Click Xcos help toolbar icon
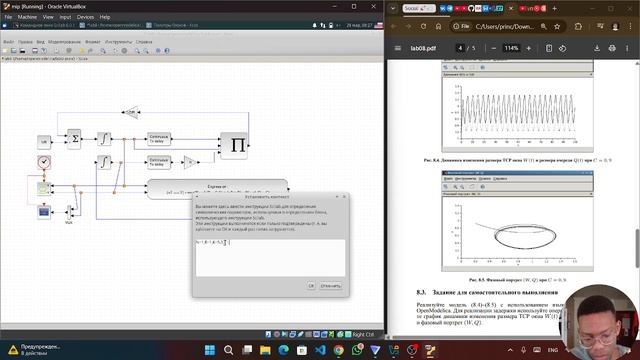The height and width of the screenshot is (360, 640). click(x=167, y=51)
